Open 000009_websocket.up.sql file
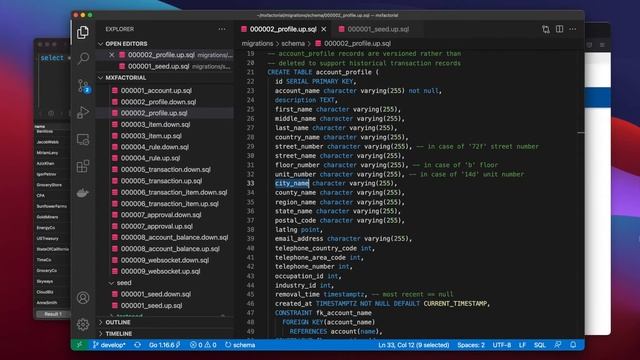This screenshot has width=640, height=360. point(164,271)
